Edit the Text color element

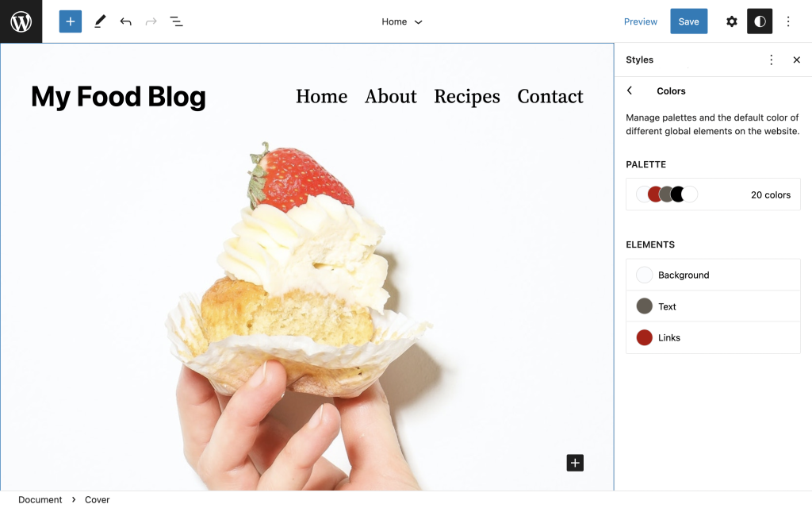[713, 306]
